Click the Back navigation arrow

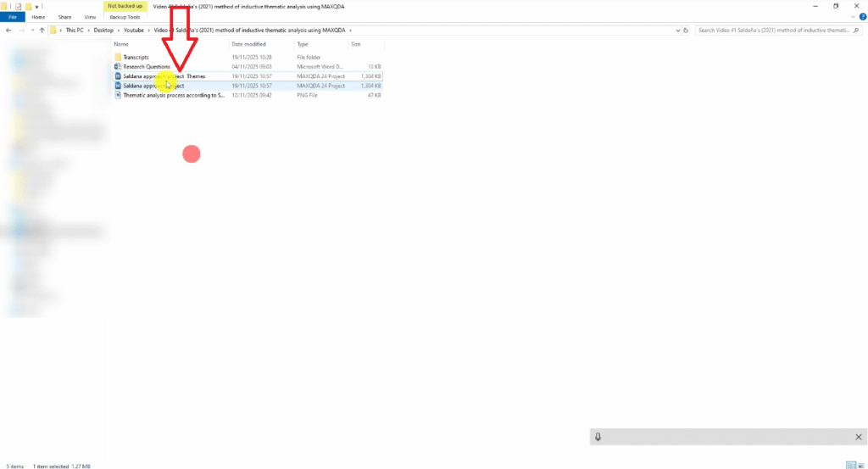pyautogui.click(x=8, y=31)
